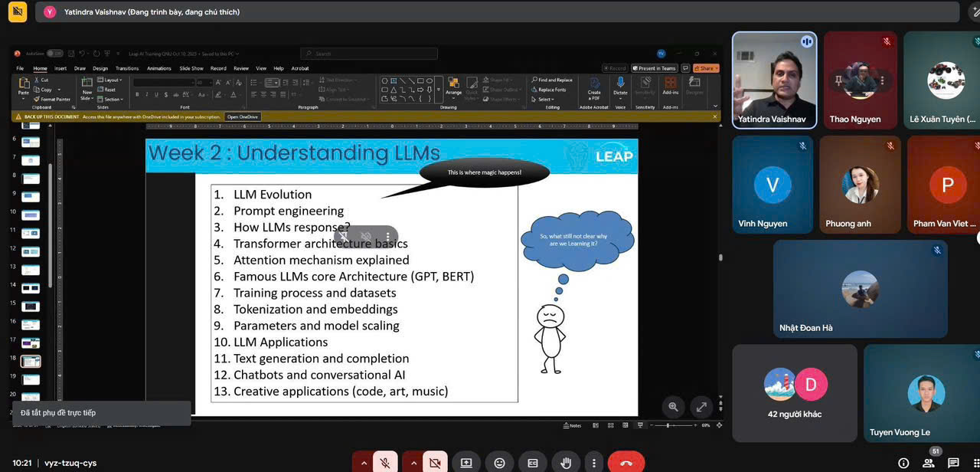This screenshot has width=980, height=472.
Task: Open the emoji reactions button
Action: coord(499,463)
